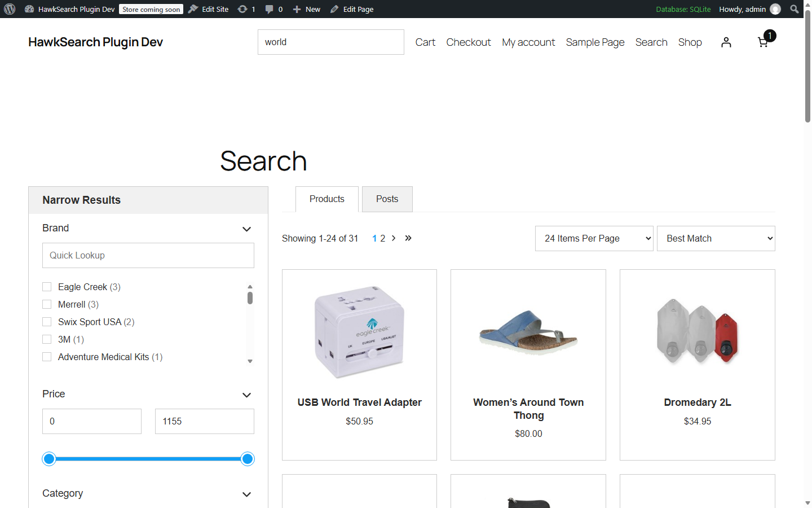Go to next results page arrow
812x508 pixels.
(394, 238)
